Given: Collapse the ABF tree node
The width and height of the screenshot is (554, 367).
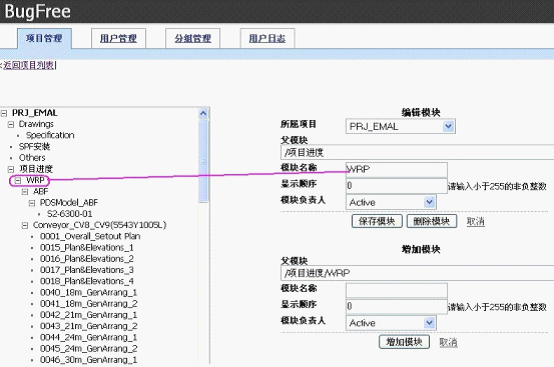Looking at the screenshot, I should (25, 192).
